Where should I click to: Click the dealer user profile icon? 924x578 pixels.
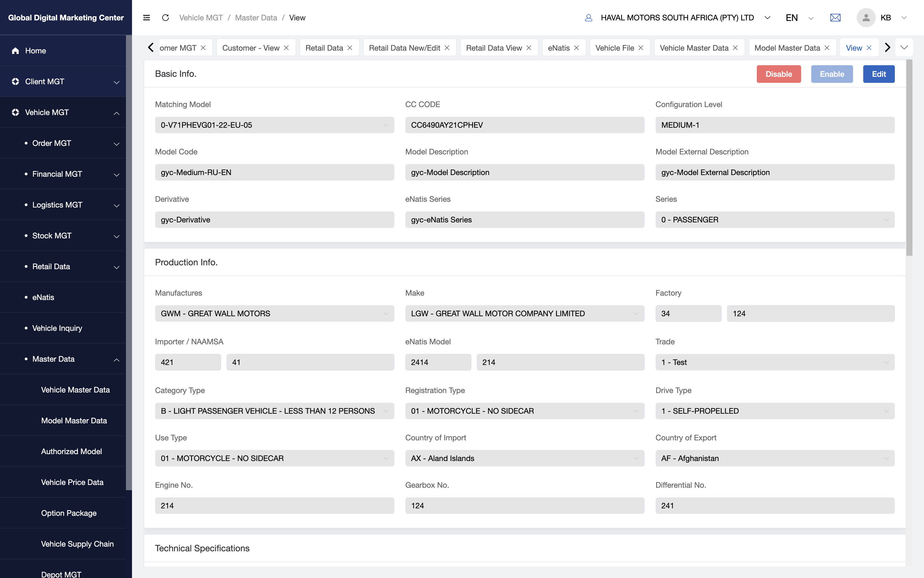pos(588,18)
